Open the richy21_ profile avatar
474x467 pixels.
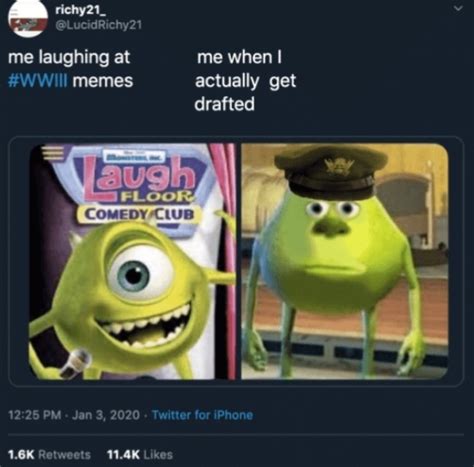click(x=28, y=19)
